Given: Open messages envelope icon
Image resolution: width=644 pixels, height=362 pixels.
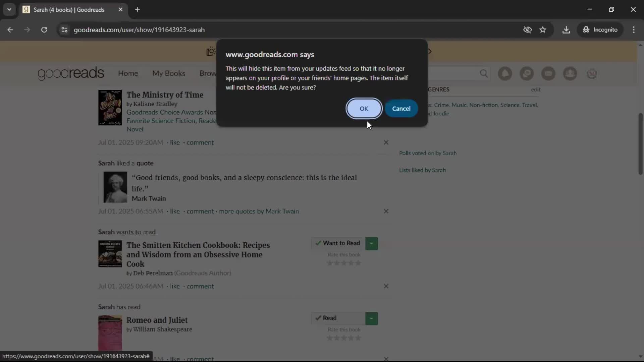Looking at the screenshot, I should pos(548,73).
